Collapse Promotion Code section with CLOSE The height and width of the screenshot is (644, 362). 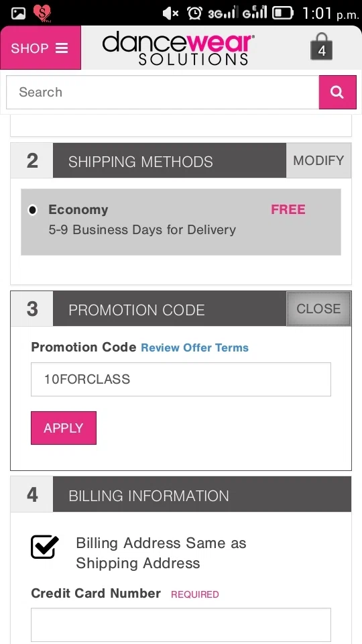coord(318,309)
